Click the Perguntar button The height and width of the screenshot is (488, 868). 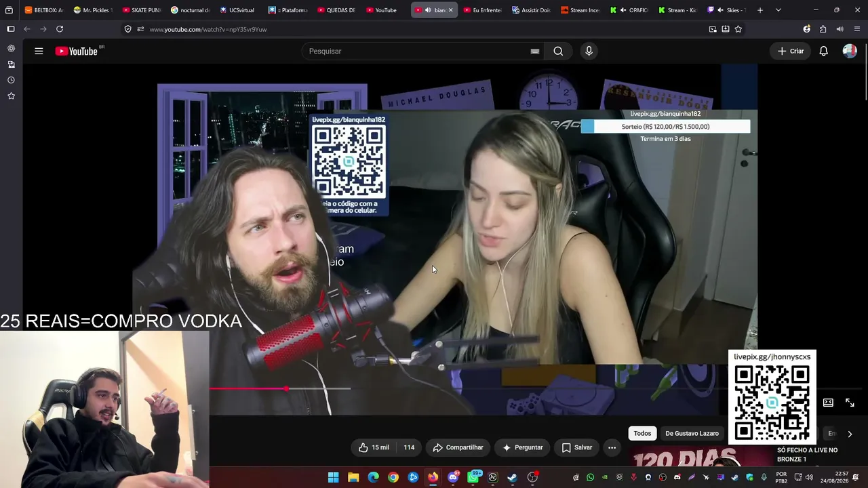tap(522, 447)
